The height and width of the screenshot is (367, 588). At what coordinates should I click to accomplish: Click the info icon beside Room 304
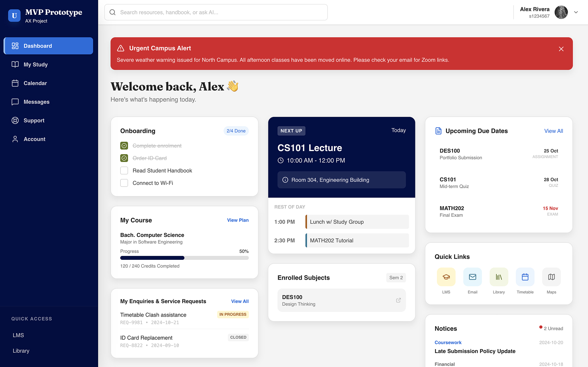(285, 180)
